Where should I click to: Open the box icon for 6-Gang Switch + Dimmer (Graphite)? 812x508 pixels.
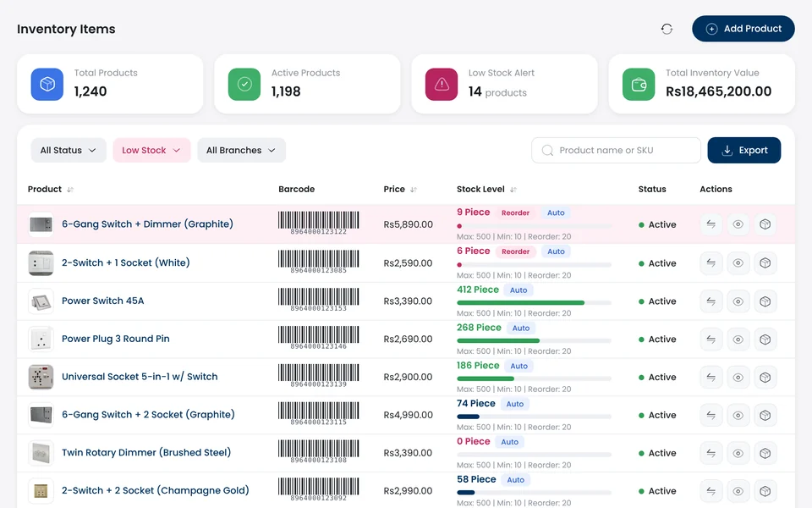pyautogui.click(x=765, y=224)
